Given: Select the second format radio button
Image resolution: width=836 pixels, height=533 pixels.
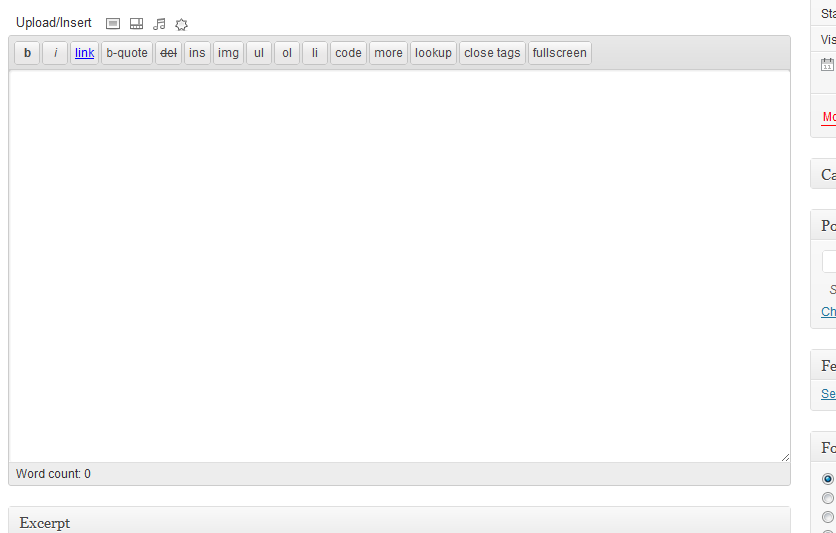Looking at the screenshot, I should click(827, 498).
